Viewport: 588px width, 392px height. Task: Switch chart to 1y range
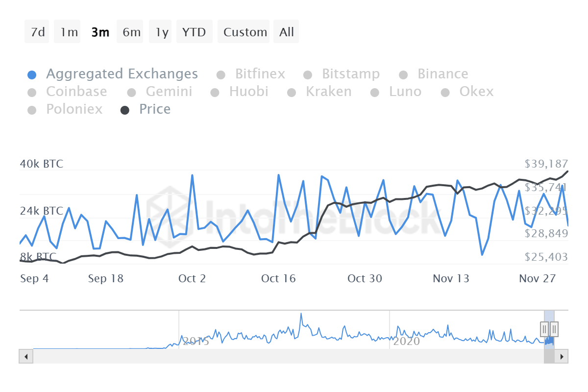pyautogui.click(x=162, y=32)
